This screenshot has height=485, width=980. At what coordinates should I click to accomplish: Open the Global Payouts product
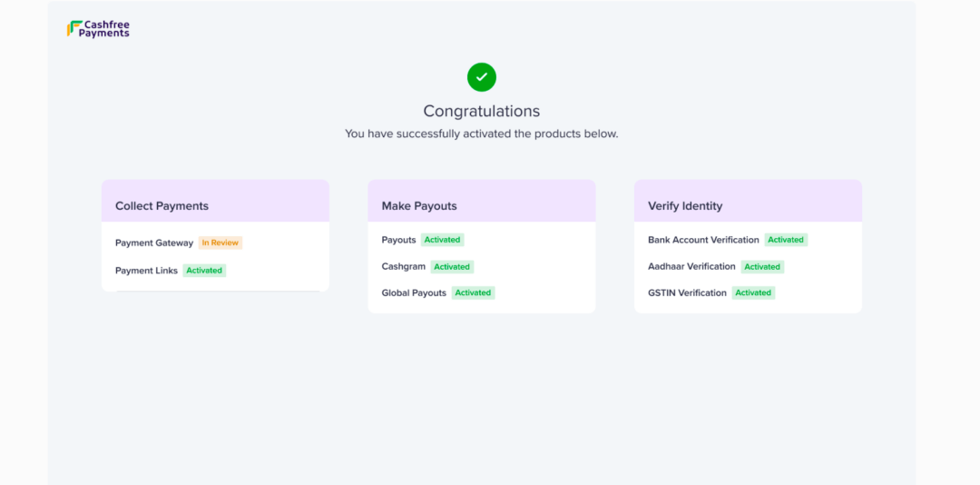point(414,292)
